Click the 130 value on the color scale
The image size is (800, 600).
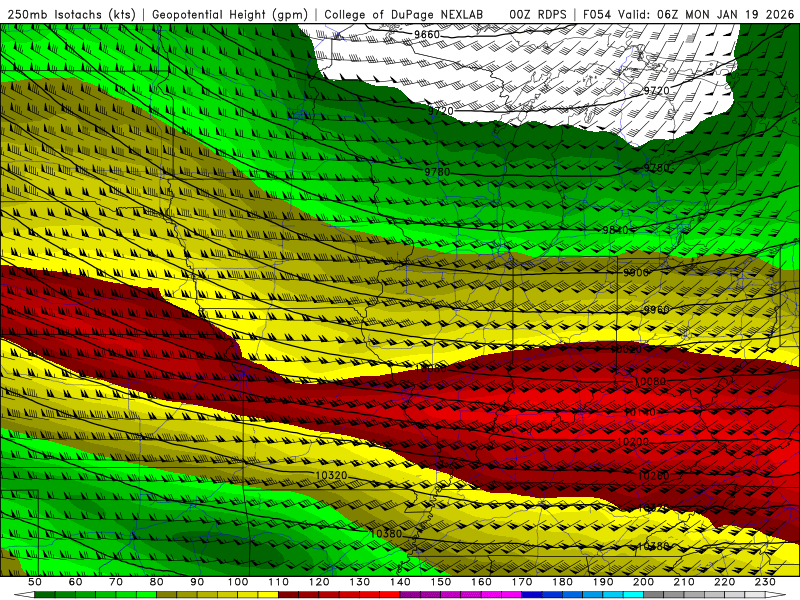[359, 582]
